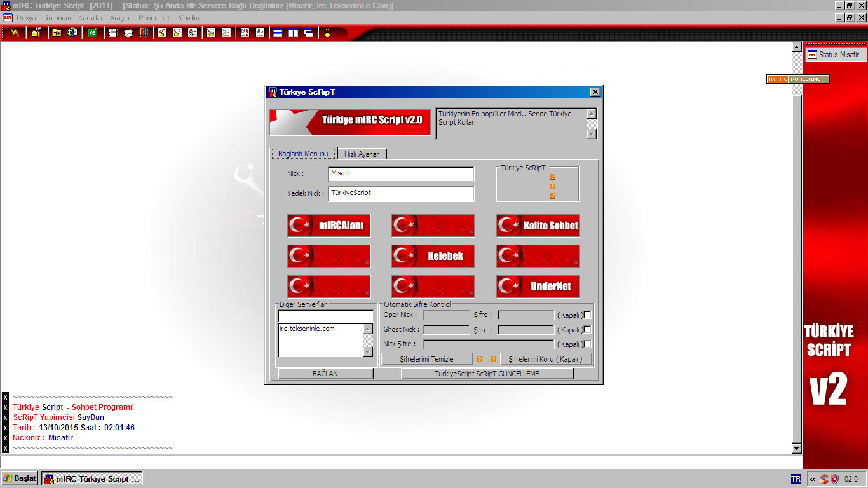Viewport: 868px width, 488px height.
Task: Open the Araçlar menu
Action: pos(120,18)
